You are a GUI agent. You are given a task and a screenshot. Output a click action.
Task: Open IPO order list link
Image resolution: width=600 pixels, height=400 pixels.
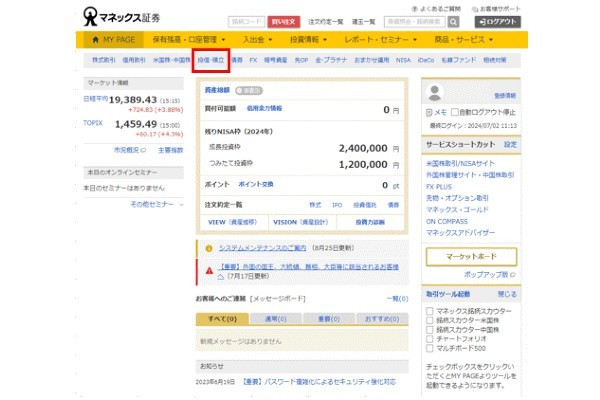(x=337, y=205)
